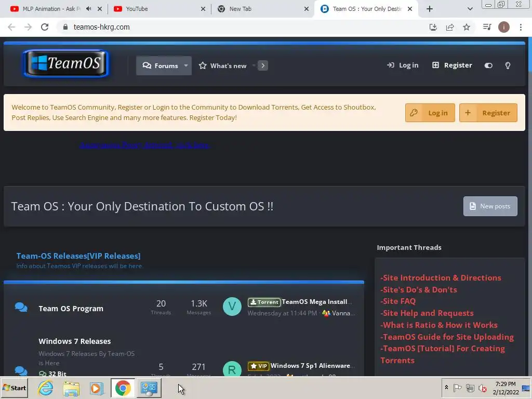The height and width of the screenshot is (399, 532).
Task: Open Site Help and Requests thread
Action: [x=427, y=313]
